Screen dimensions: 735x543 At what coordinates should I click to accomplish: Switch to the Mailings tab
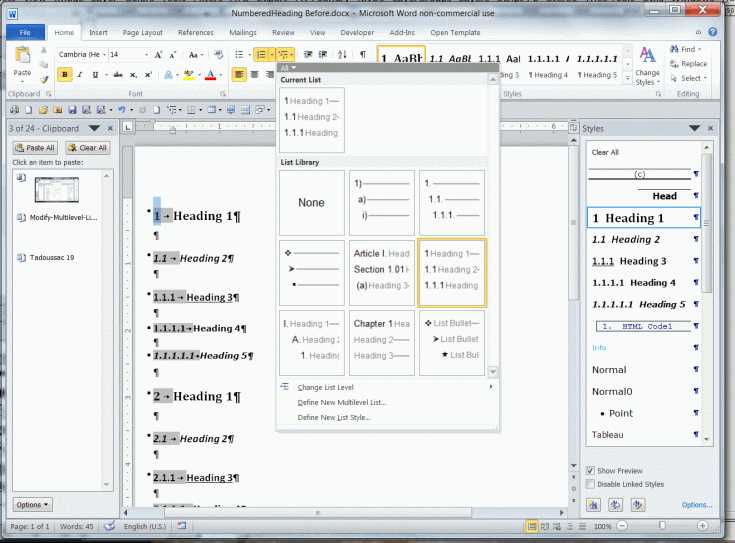[243, 32]
